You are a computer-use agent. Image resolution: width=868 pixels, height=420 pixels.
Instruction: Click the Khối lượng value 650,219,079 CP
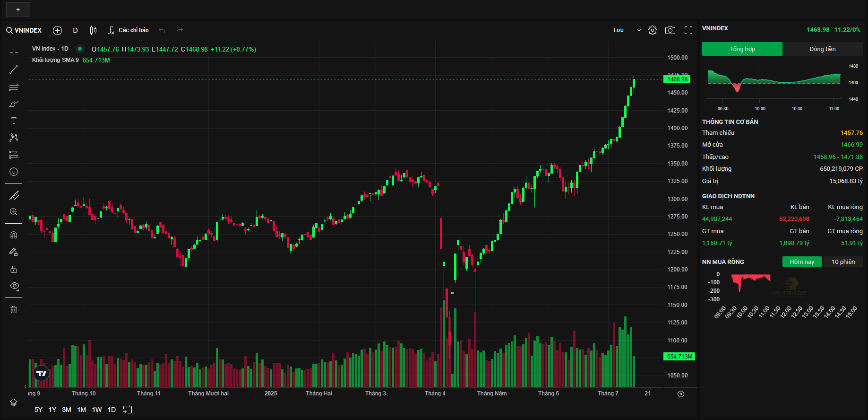842,169
